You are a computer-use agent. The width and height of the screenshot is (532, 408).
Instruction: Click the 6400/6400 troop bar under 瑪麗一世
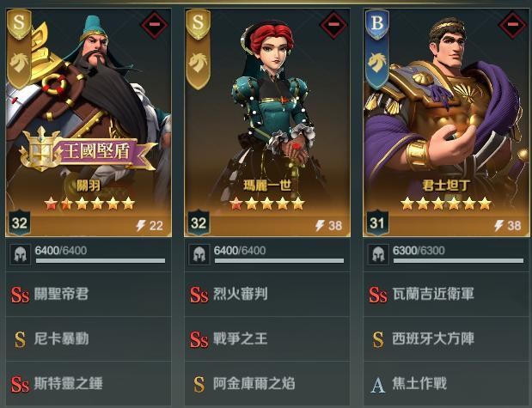pyautogui.click(x=279, y=255)
